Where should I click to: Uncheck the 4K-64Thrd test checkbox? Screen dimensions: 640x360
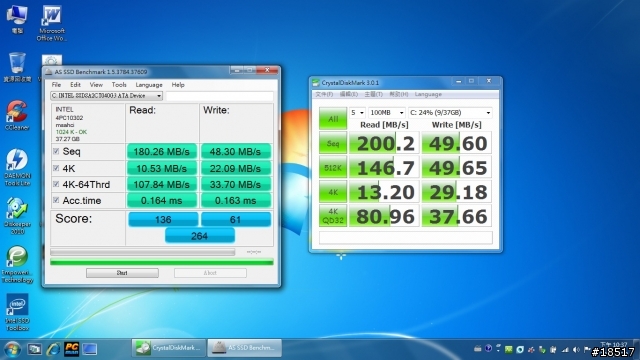coord(56,184)
